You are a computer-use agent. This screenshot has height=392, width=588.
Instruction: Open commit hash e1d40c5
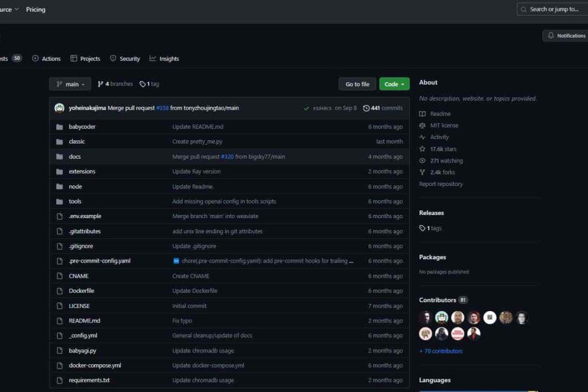coord(322,108)
